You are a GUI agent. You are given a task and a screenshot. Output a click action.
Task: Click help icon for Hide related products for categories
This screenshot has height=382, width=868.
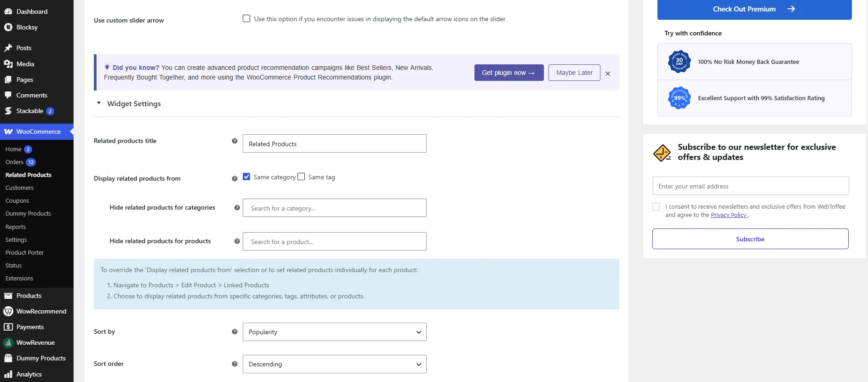(237, 207)
